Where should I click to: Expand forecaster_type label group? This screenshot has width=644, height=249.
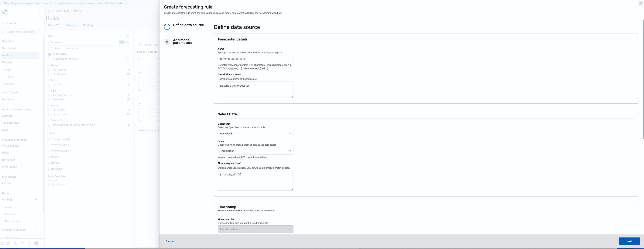[x=49, y=151]
